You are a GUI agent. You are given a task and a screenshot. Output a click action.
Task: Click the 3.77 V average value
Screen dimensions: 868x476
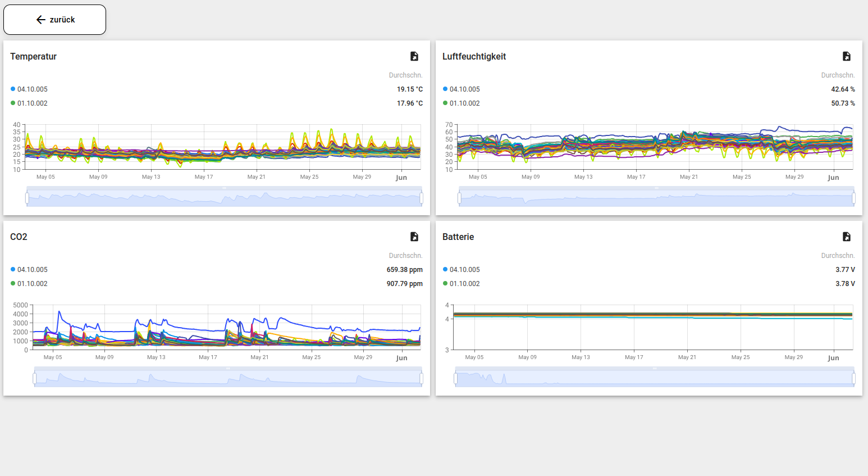(x=846, y=270)
